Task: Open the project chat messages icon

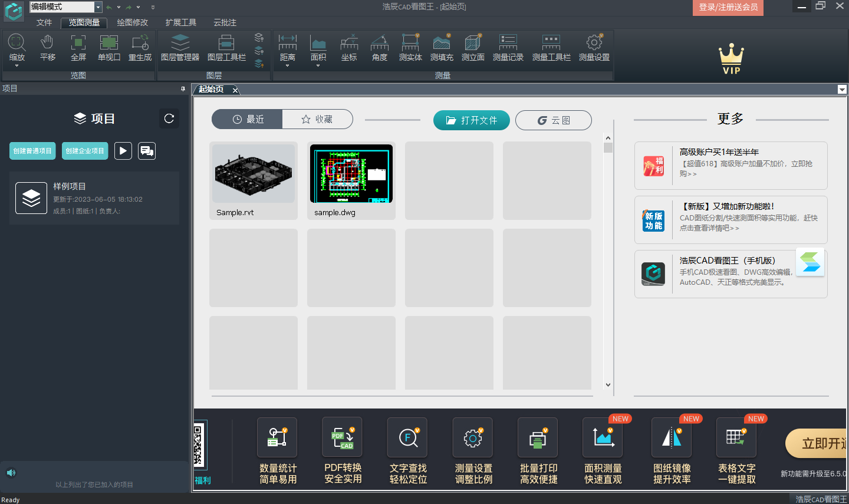Action: pos(147,151)
